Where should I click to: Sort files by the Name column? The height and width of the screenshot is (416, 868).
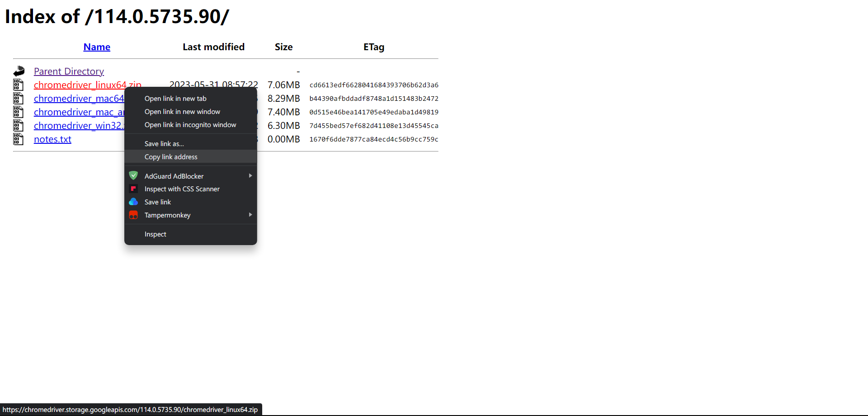pos(96,47)
